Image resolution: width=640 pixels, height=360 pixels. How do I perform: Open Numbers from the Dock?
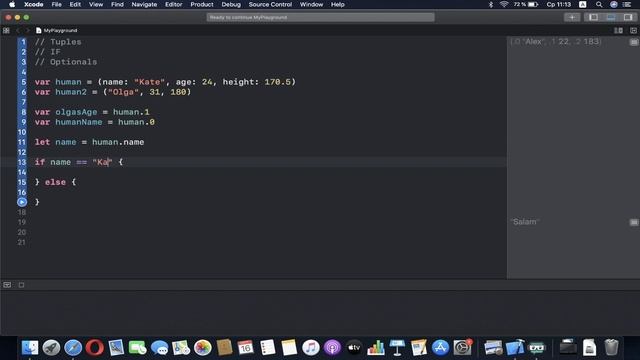pos(376,348)
